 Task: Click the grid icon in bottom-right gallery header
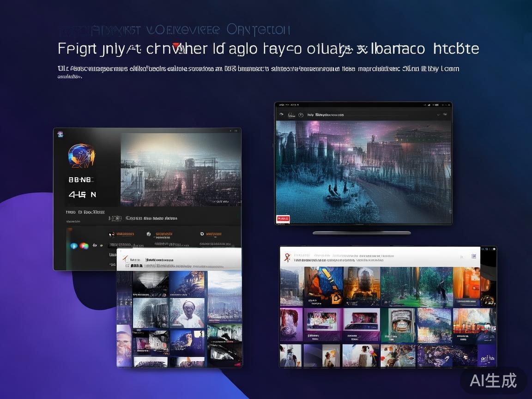(473, 256)
